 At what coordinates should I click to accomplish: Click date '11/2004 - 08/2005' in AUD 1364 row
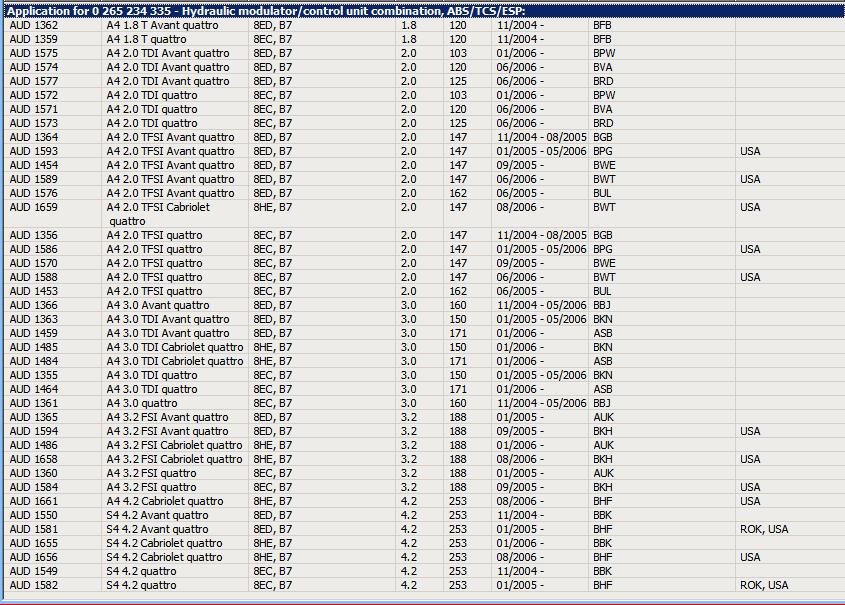click(x=542, y=137)
